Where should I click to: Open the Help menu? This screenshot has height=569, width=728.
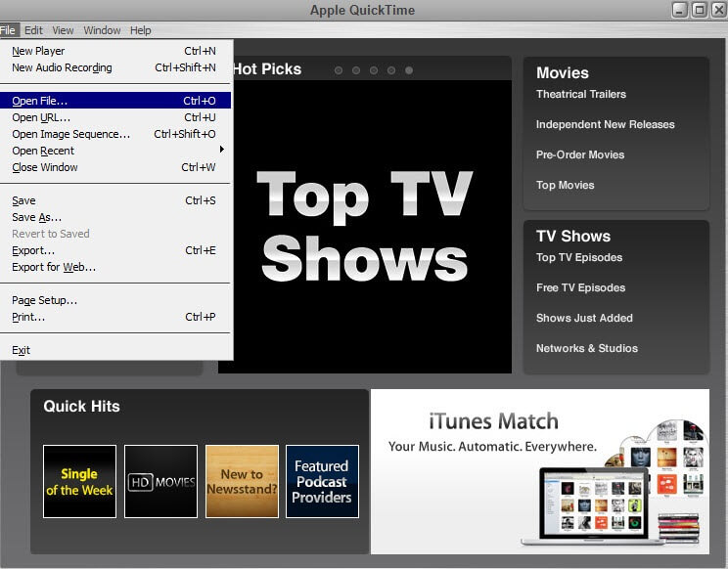(140, 30)
